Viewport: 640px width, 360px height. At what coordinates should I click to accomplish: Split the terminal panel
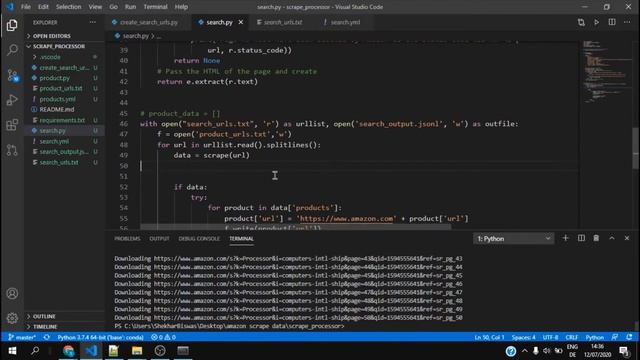coord(581,238)
